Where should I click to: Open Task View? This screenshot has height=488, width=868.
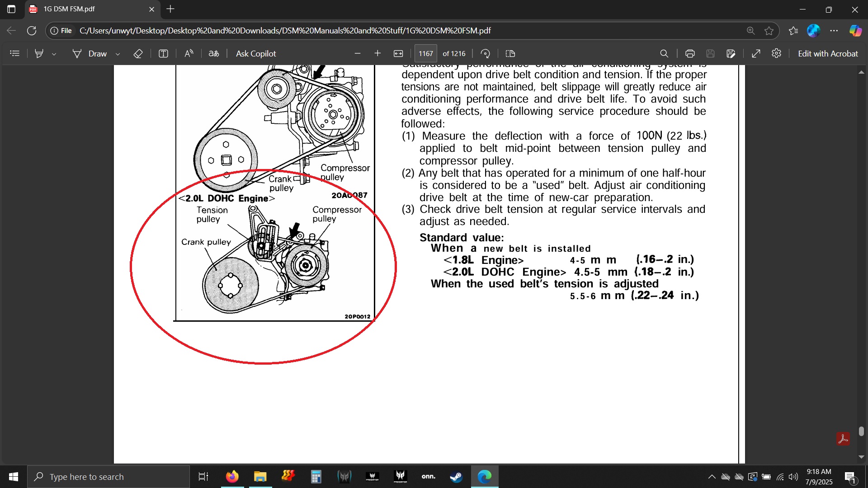point(203,477)
